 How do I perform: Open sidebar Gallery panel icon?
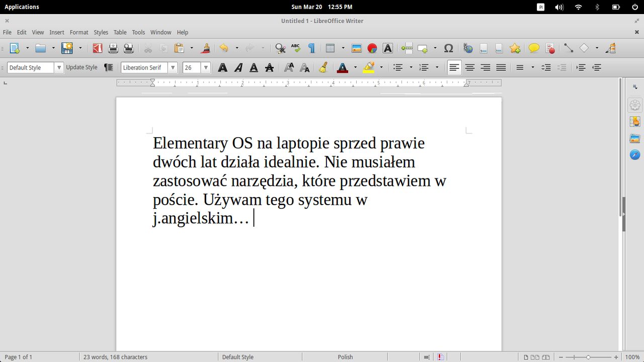click(x=635, y=139)
